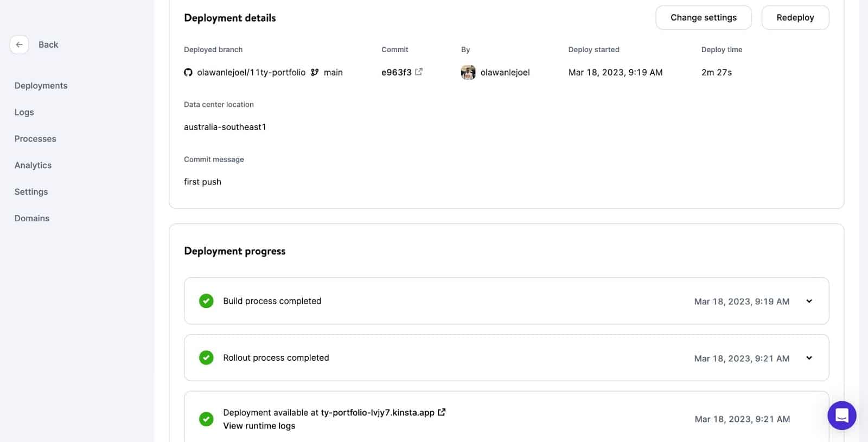The width and height of the screenshot is (868, 442).
Task: Click the Change settings button
Action: click(x=703, y=17)
